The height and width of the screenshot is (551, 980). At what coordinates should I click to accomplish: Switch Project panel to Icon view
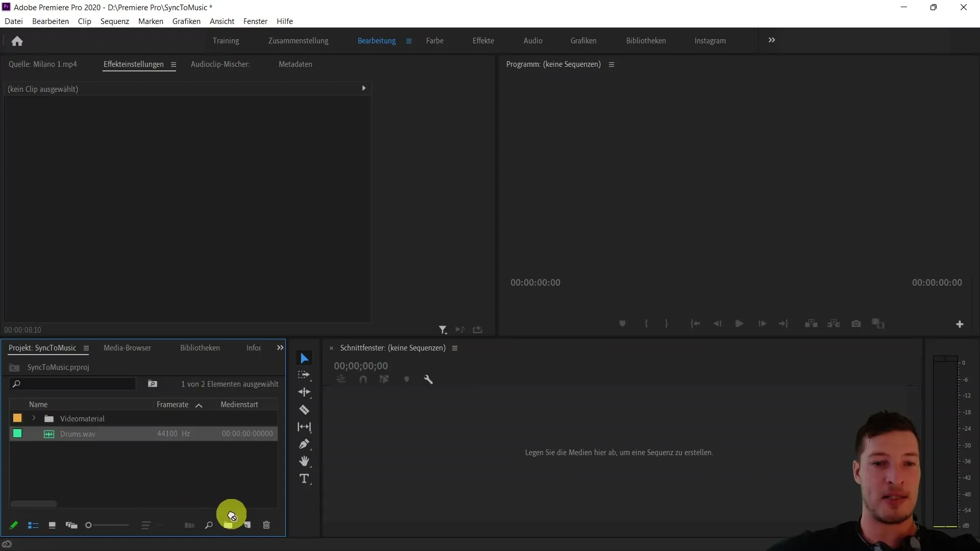coord(52,525)
